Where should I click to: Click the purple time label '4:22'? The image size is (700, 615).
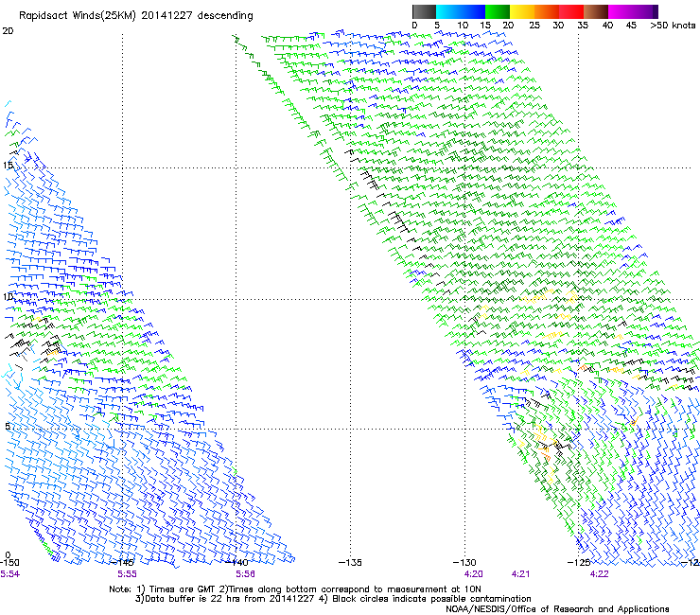coord(599,574)
